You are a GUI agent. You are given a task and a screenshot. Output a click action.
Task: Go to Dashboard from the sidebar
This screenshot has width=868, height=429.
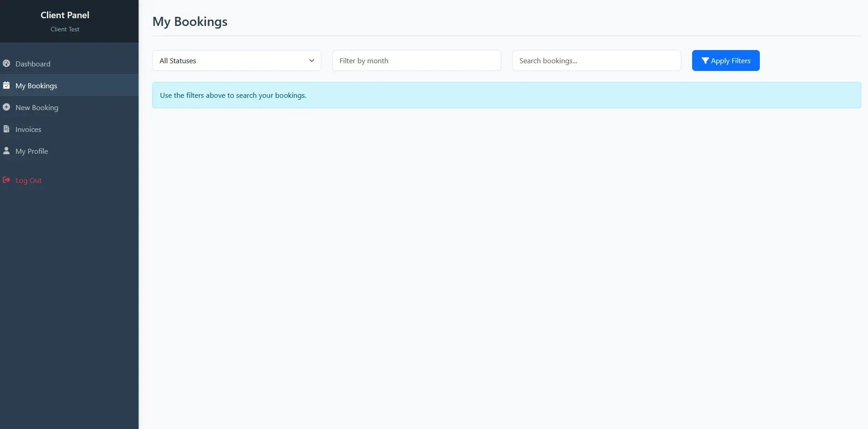(x=33, y=64)
